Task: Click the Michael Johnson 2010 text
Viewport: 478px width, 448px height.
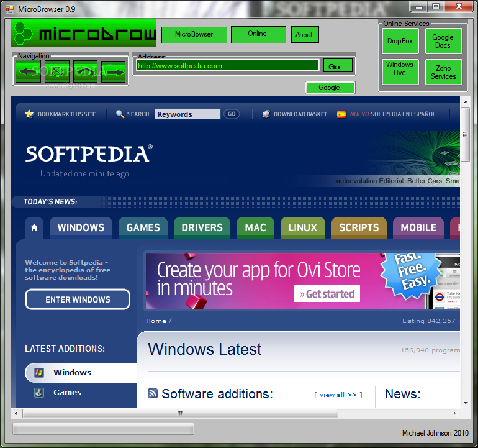Action: point(435,432)
